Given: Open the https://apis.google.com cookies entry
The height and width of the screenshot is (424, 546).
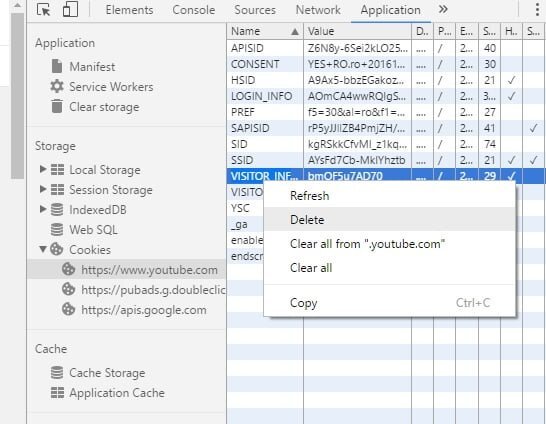Looking at the screenshot, I should pos(143,310).
